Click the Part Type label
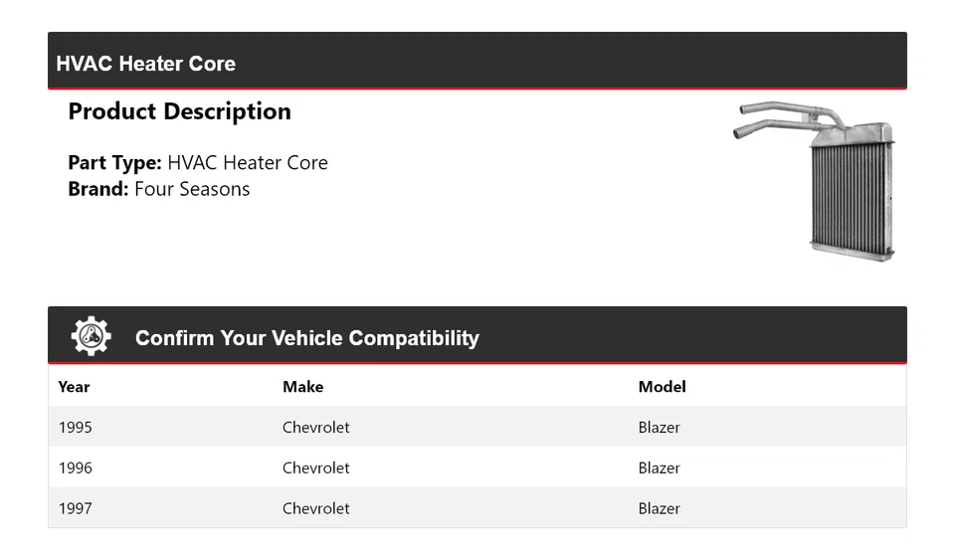The height and width of the screenshot is (560, 955). (114, 163)
